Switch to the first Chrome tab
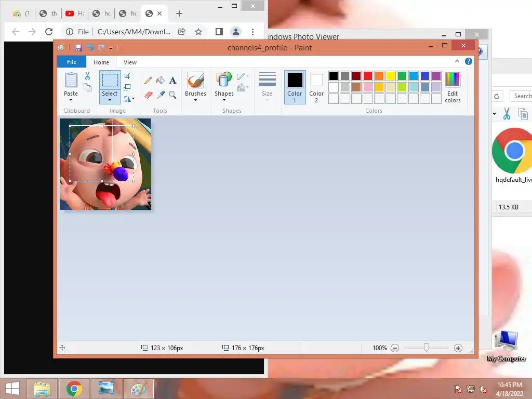This screenshot has width=532, height=399. [x=21, y=14]
